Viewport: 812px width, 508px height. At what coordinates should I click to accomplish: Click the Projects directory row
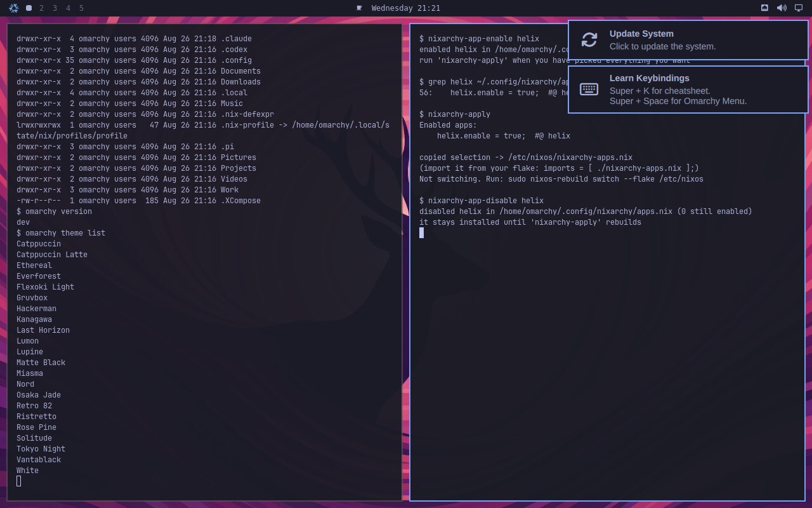coord(136,168)
